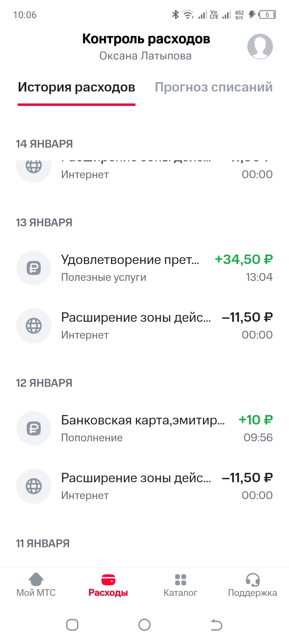Tap ruble icon beside Удовлетворение entry
This screenshot has width=289, height=644.
(33, 268)
